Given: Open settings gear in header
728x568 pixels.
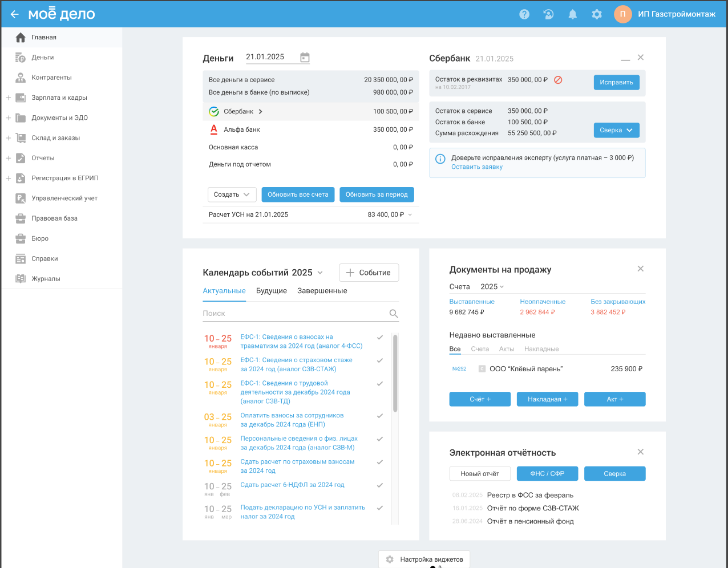Looking at the screenshot, I should (x=597, y=14).
